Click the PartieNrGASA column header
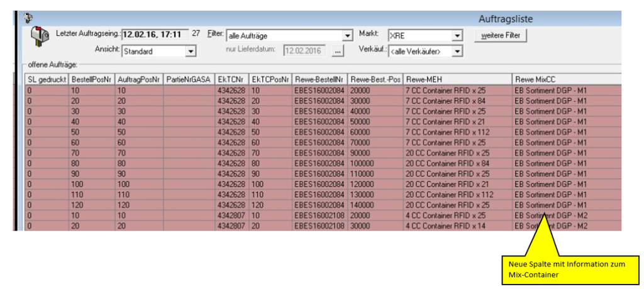The width and height of the screenshot is (644, 289). [x=188, y=80]
